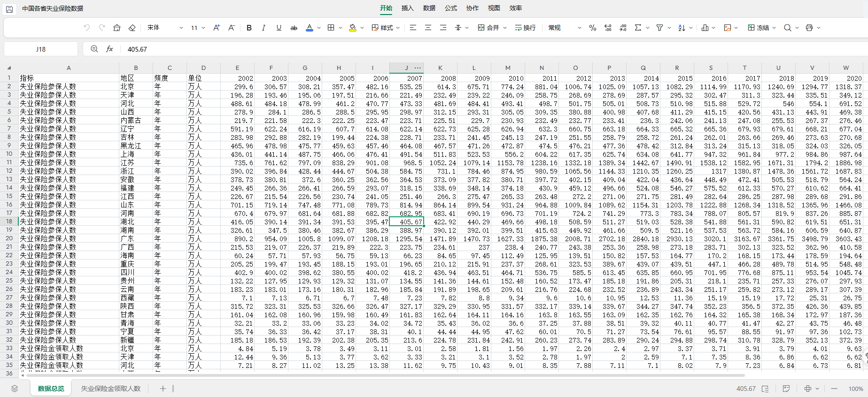The height and width of the screenshot is (397, 868).
Task: Click the fx insert function icon
Action: (x=109, y=49)
